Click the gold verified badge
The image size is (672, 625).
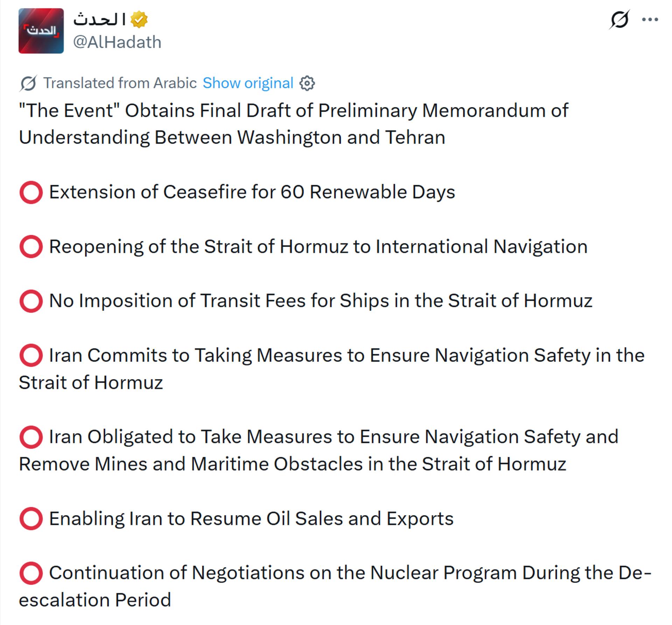(x=139, y=19)
